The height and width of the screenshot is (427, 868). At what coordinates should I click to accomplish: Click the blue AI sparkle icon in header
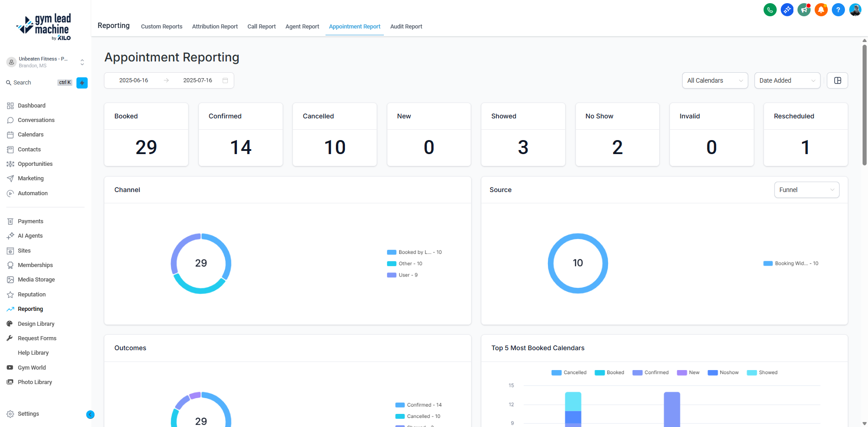tap(787, 9)
